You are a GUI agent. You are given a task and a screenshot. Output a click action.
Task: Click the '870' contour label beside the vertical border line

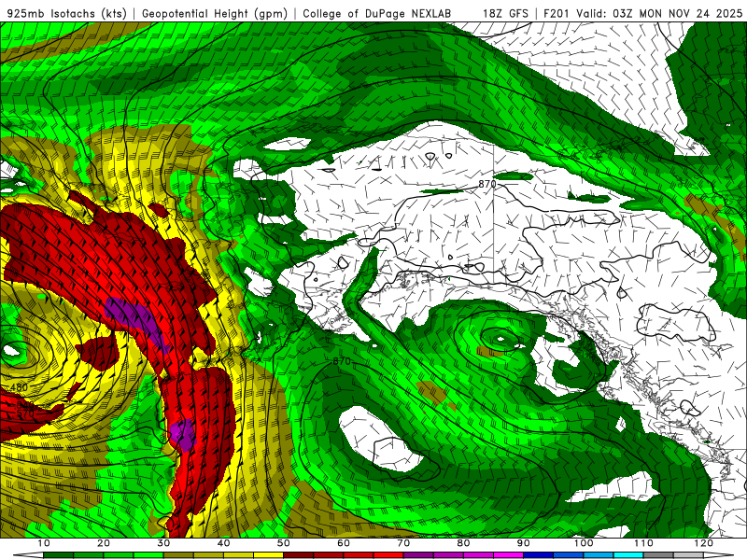pos(487,184)
